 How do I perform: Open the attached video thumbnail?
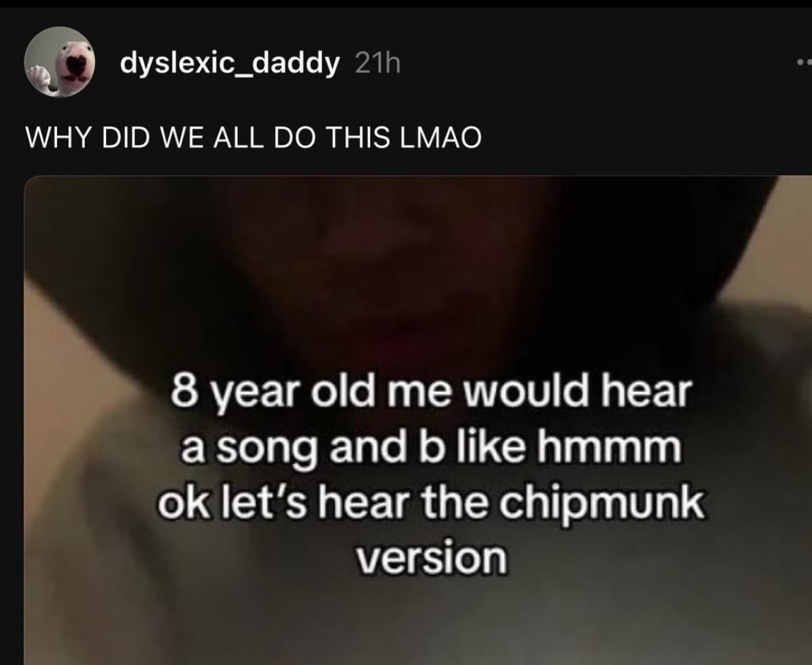pos(418,420)
